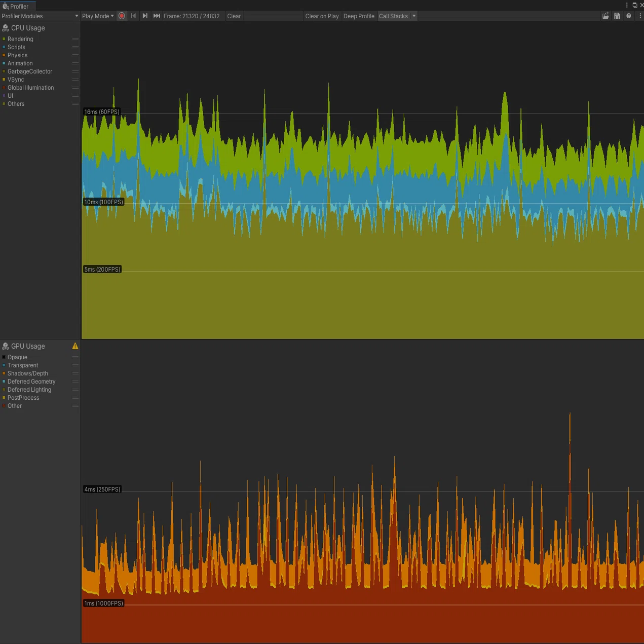The width and height of the screenshot is (644, 644).
Task: Click the Clear button
Action: click(234, 16)
